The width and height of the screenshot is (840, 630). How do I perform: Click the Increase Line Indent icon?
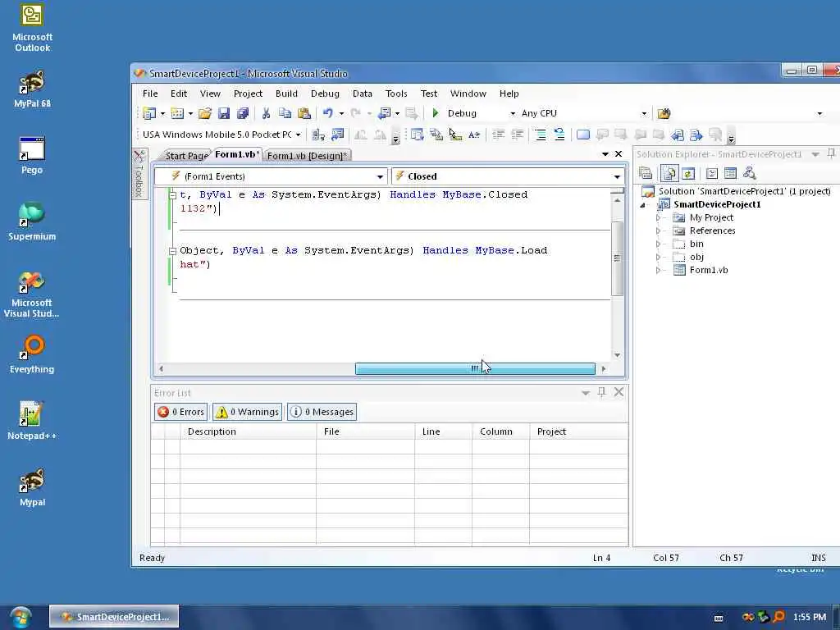coord(518,135)
